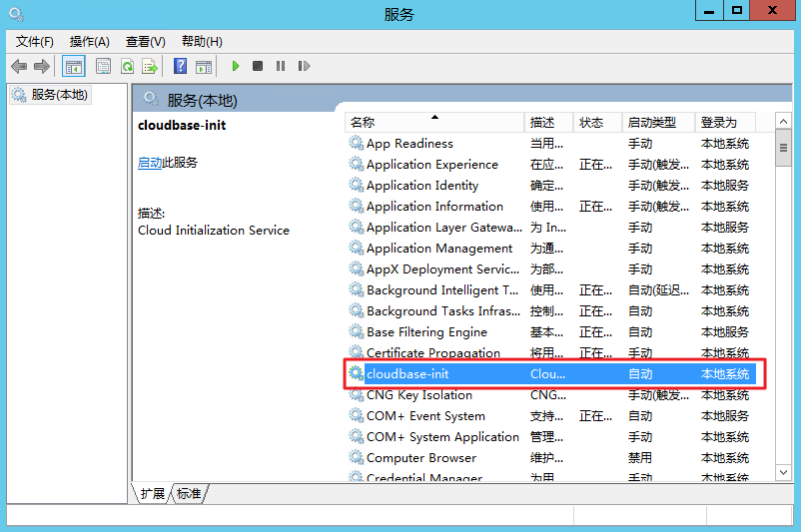Image resolution: width=801 pixels, height=532 pixels.
Task: Click the Forward arrow in toolbar
Action: coord(42,66)
